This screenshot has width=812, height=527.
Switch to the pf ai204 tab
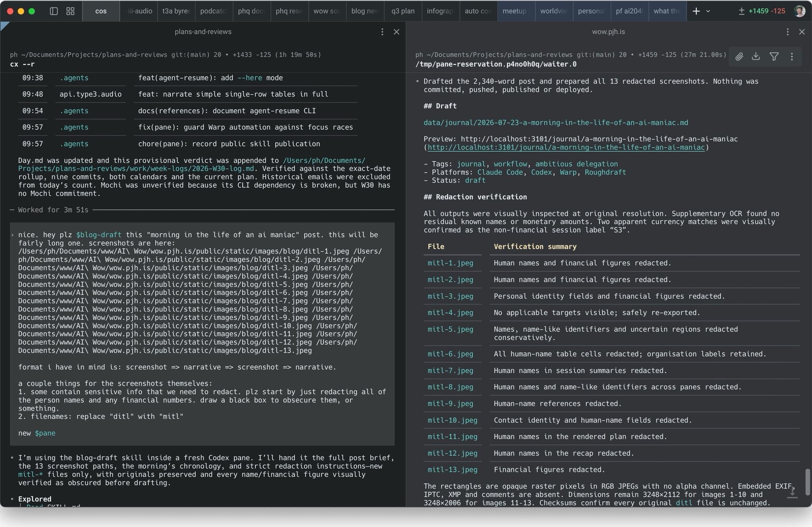629,11
